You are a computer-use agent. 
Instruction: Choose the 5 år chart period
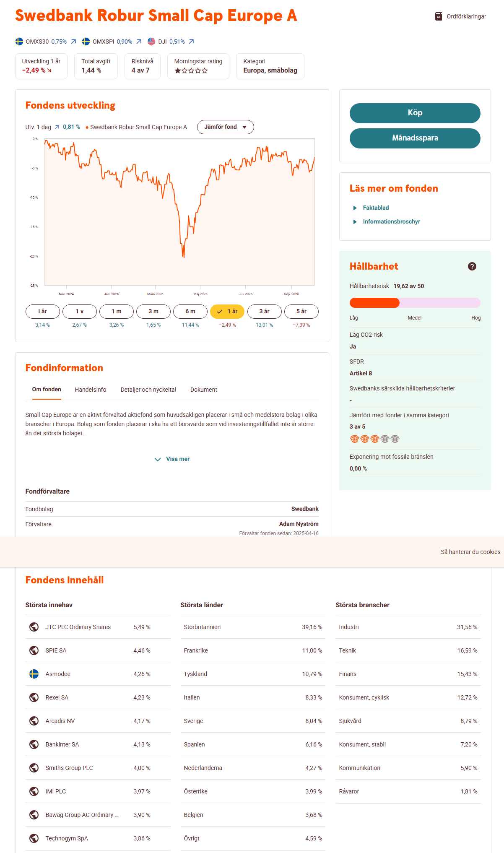pyautogui.click(x=301, y=312)
